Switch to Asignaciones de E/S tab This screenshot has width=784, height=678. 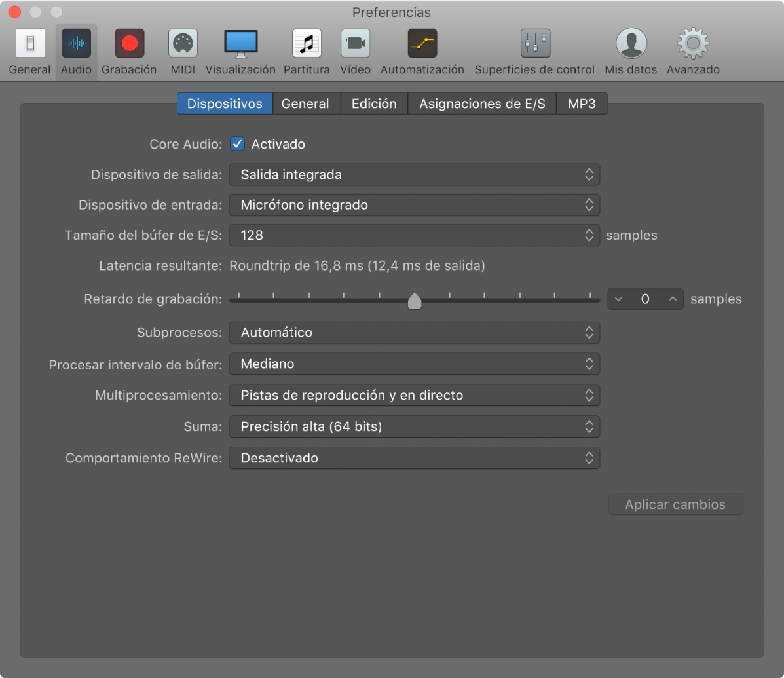482,104
